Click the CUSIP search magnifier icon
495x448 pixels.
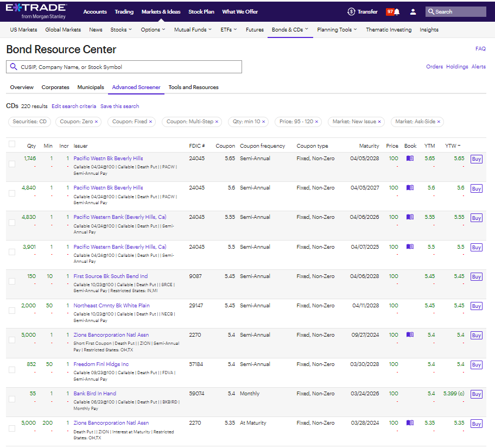[x=13, y=67]
